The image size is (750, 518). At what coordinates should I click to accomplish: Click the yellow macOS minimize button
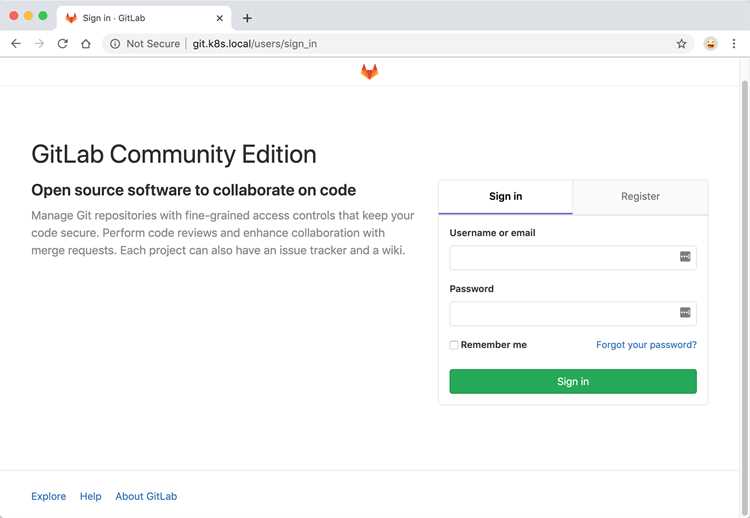tap(28, 16)
